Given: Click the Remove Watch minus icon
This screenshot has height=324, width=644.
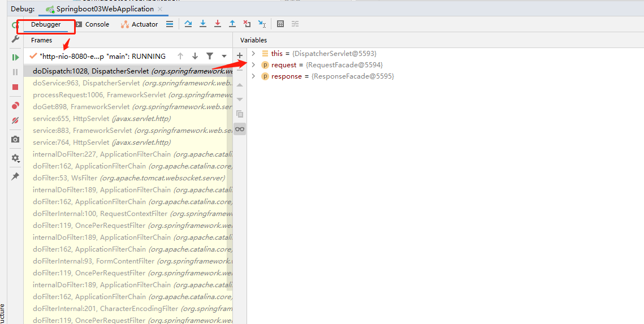Looking at the screenshot, I should (240, 70).
